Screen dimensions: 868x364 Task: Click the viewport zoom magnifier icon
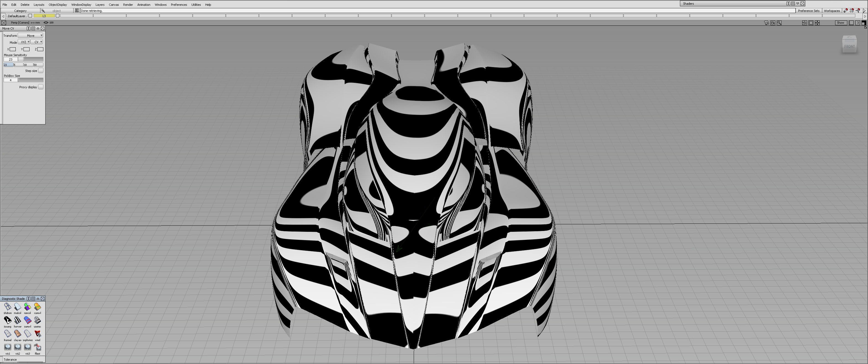click(779, 23)
